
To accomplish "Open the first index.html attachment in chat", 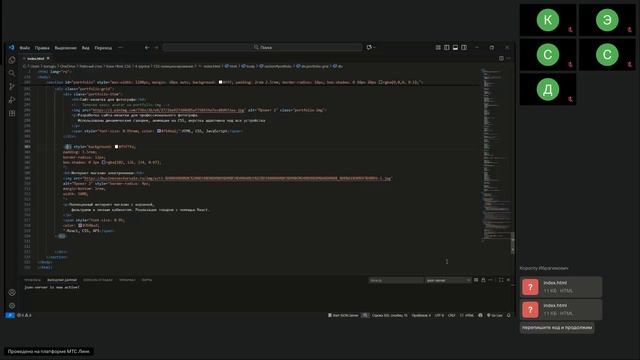I will (x=561, y=287).
